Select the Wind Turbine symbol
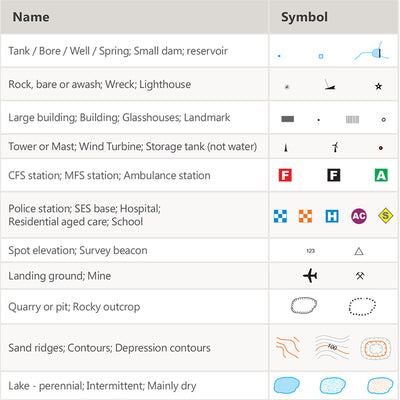Image resolution: width=400 pixels, height=400 pixels. click(335, 147)
